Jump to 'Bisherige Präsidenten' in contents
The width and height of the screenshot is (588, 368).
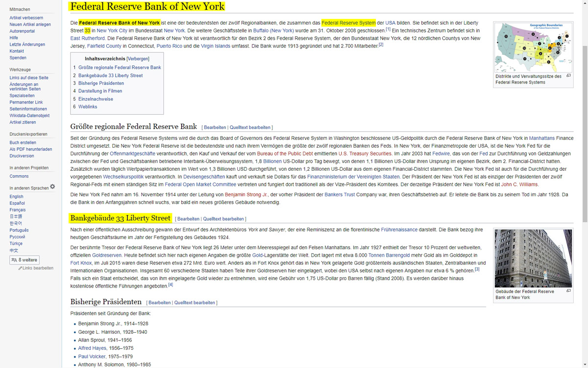(101, 83)
